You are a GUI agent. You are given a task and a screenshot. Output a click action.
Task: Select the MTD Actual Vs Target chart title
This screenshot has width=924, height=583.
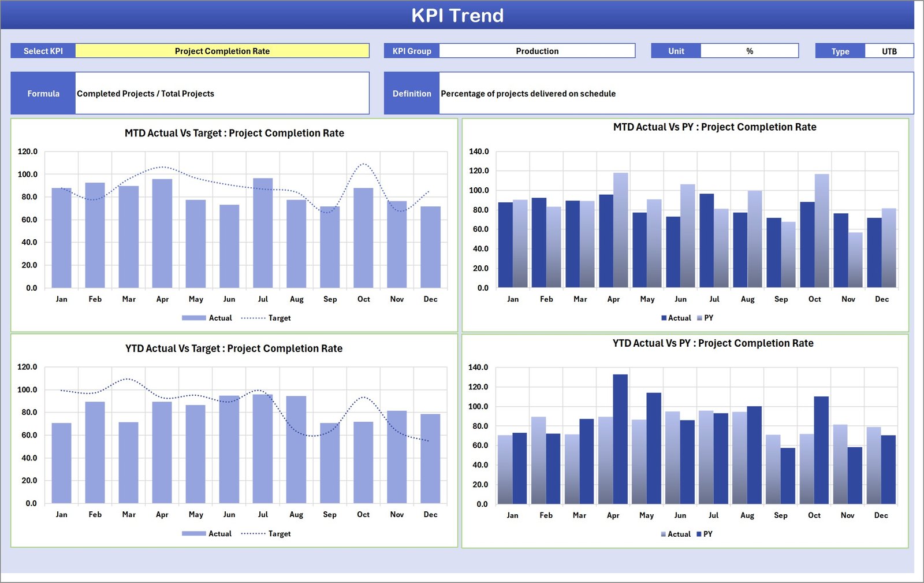[x=234, y=133]
